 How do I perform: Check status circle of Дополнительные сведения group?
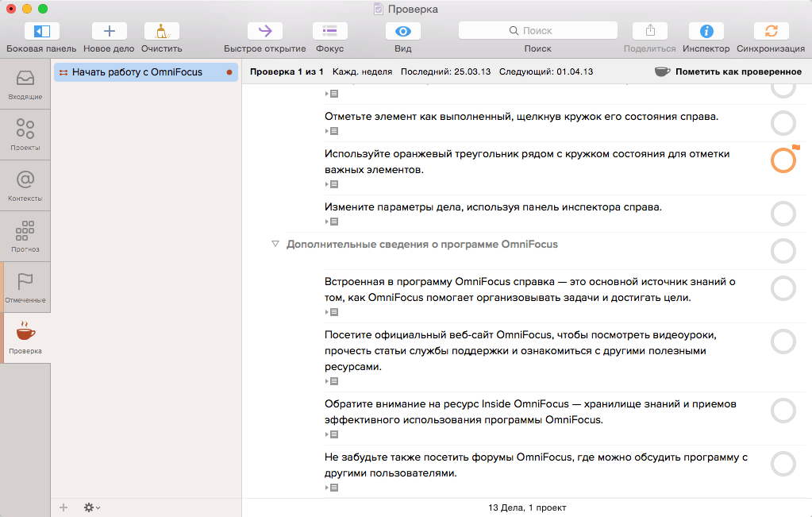point(783,251)
